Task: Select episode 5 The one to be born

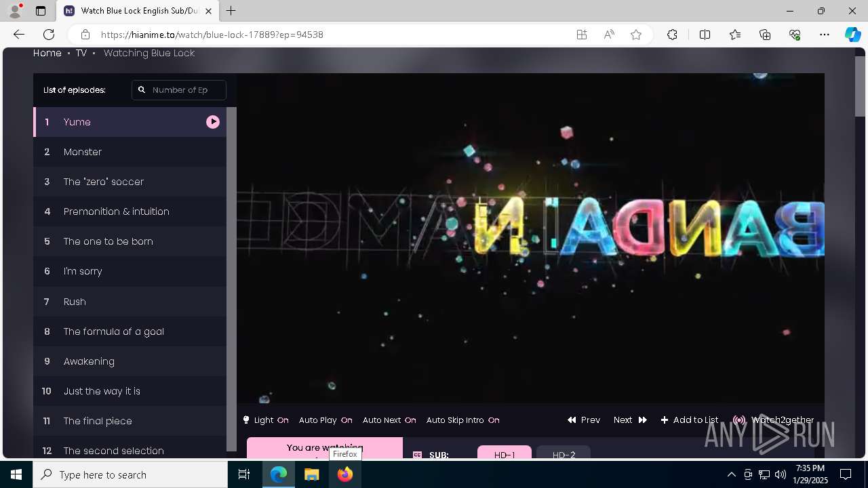Action: click(130, 241)
